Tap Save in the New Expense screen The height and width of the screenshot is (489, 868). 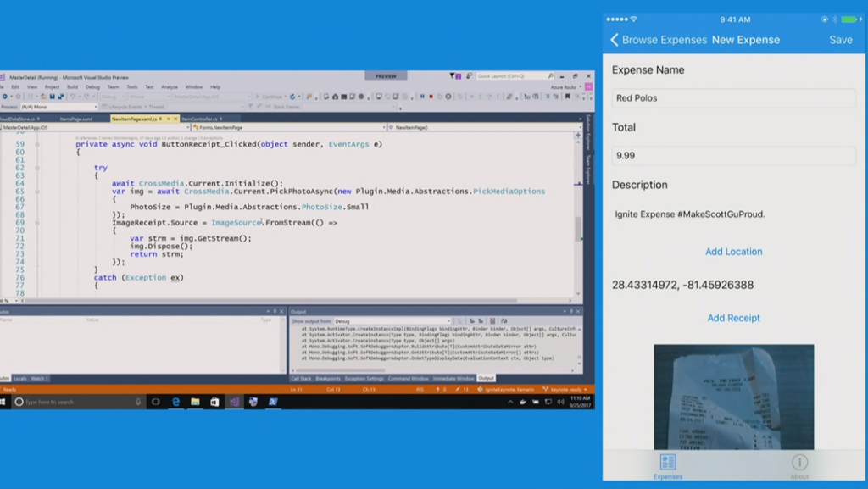tap(840, 40)
